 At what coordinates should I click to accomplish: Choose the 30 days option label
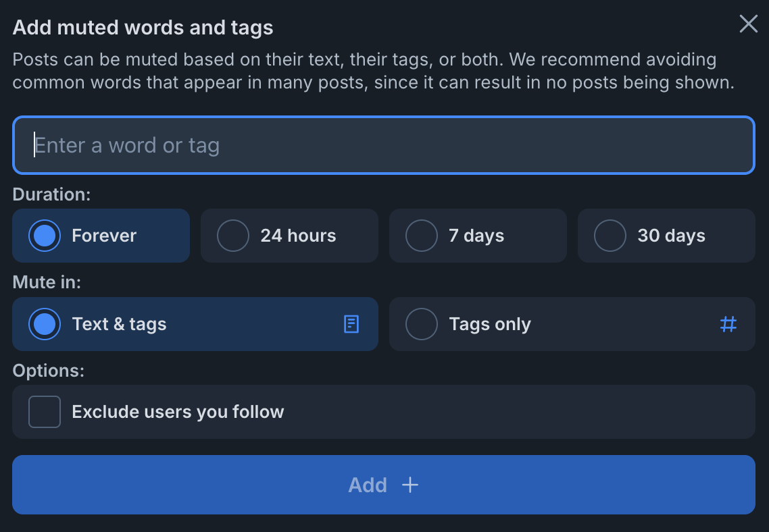(672, 236)
